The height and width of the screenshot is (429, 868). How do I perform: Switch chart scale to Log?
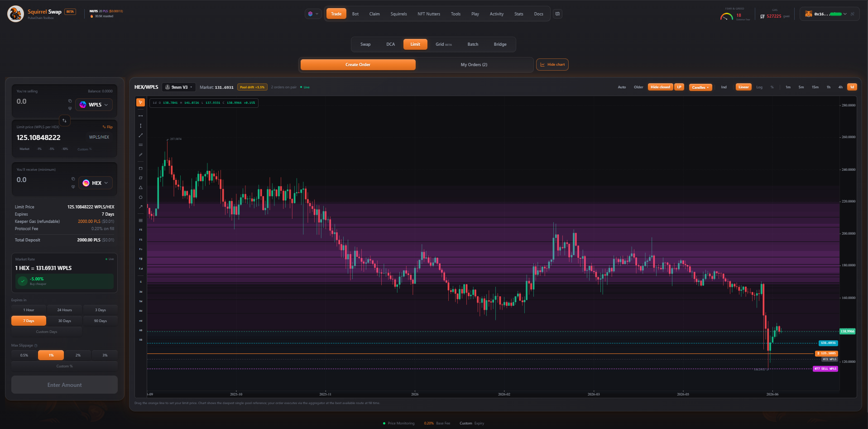(759, 87)
